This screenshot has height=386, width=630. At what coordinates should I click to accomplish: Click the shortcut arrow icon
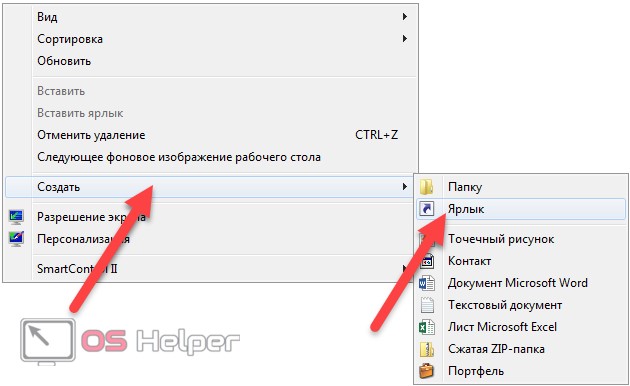tap(427, 209)
